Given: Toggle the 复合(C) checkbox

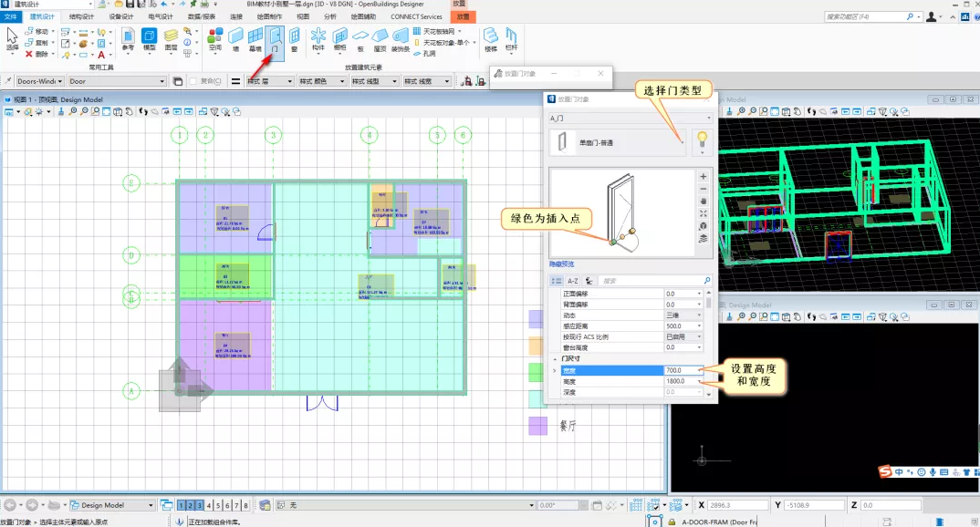Looking at the screenshot, I should pyautogui.click(x=193, y=81).
